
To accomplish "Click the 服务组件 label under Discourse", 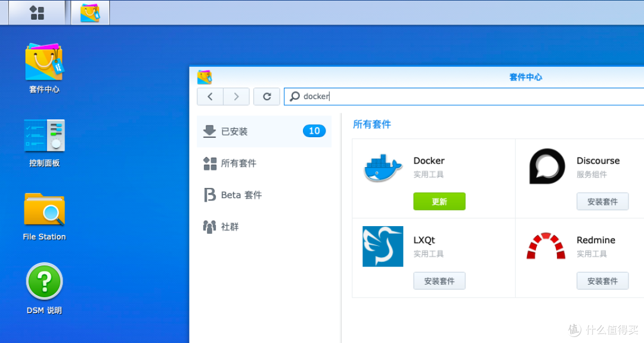I will click(x=592, y=175).
